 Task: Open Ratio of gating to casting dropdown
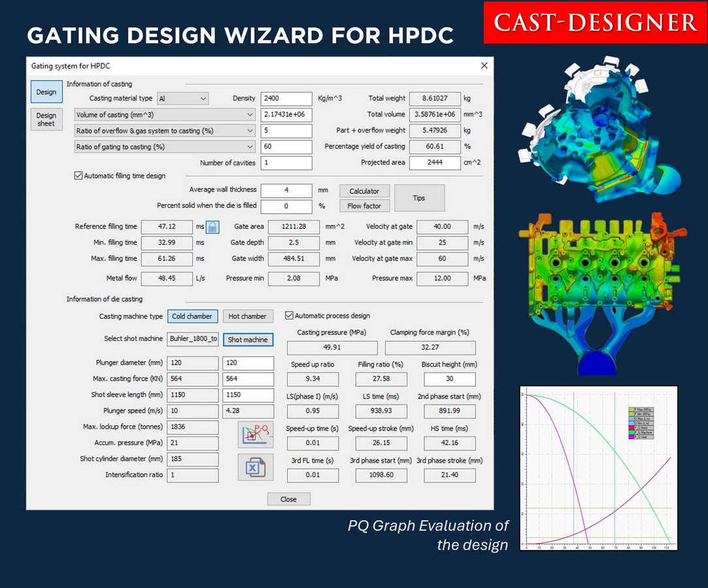[x=165, y=147]
